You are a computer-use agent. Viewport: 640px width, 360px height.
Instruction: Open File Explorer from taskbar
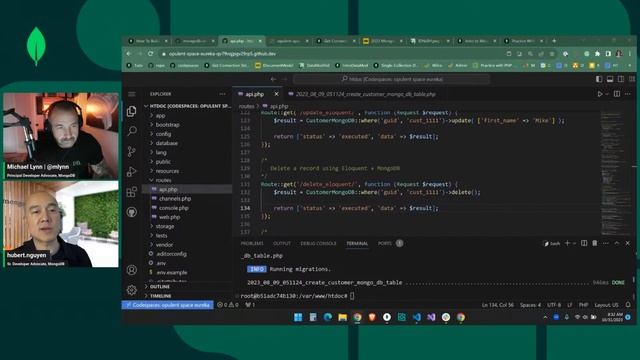click(x=342, y=317)
